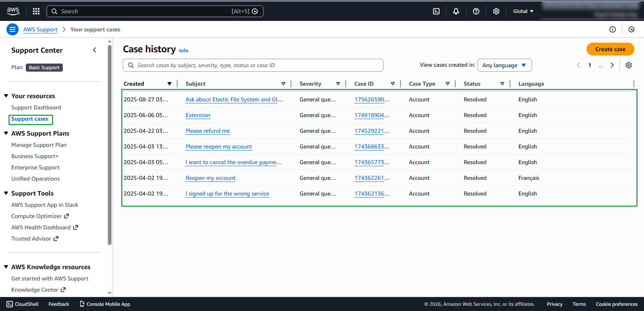Go to previous page of cases

(x=578, y=65)
